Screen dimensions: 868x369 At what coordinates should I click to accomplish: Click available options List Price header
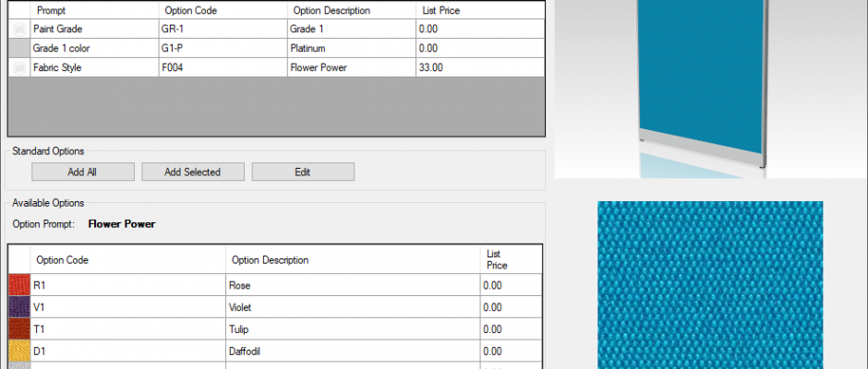coord(511,259)
